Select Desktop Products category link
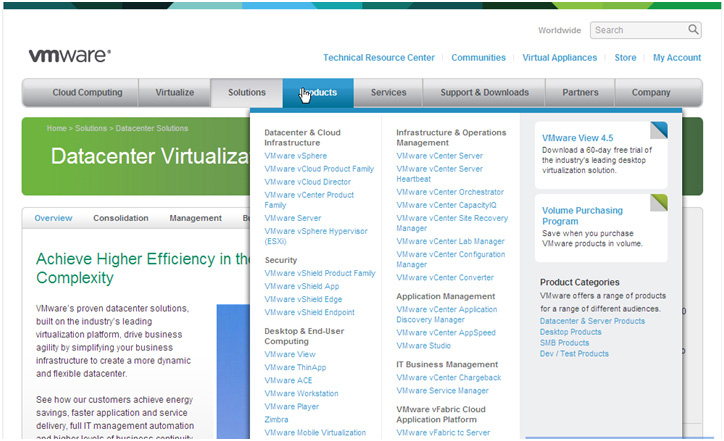The image size is (724, 441). tap(570, 332)
